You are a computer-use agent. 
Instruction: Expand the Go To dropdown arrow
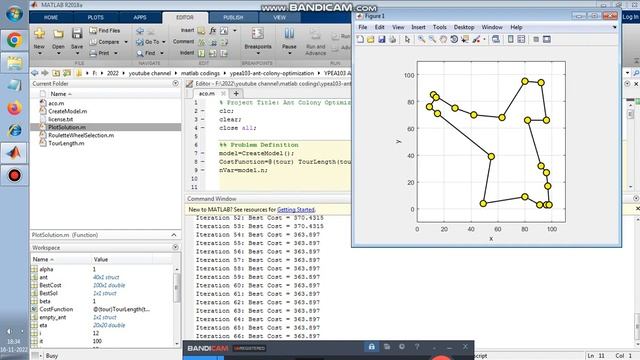pos(164,42)
